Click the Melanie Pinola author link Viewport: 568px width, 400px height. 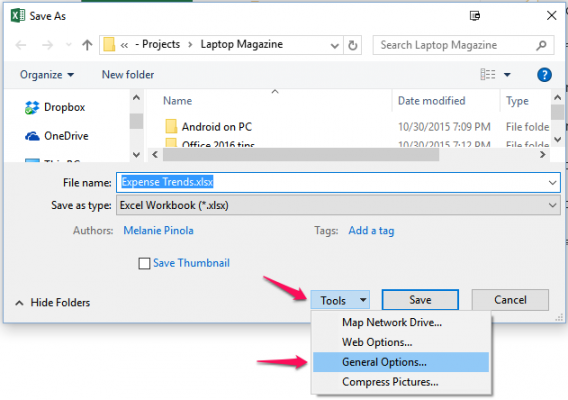click(x=158, y=230)
